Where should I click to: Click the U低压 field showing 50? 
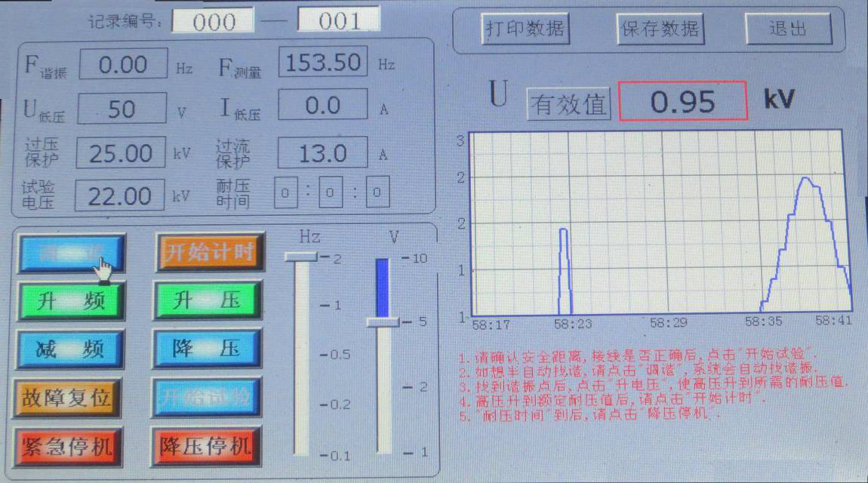[122, 109]
